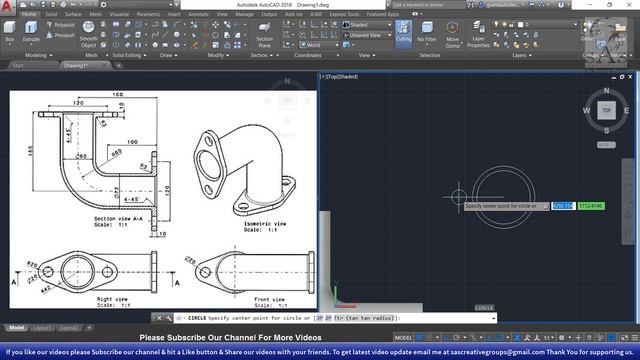This screenshot has height=360, width=640.
Task: Click the keyword search box in title bar
Action: pyautogui.click(x=429, y=5)
